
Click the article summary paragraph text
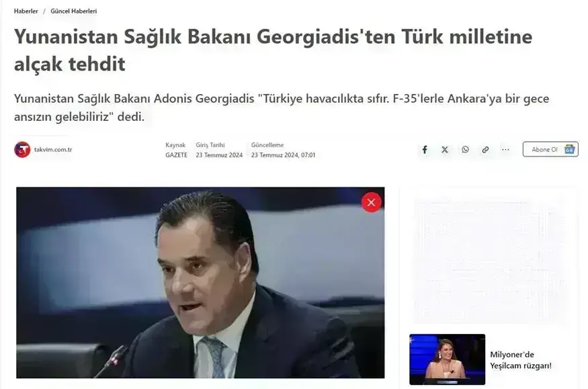point(282,107)
